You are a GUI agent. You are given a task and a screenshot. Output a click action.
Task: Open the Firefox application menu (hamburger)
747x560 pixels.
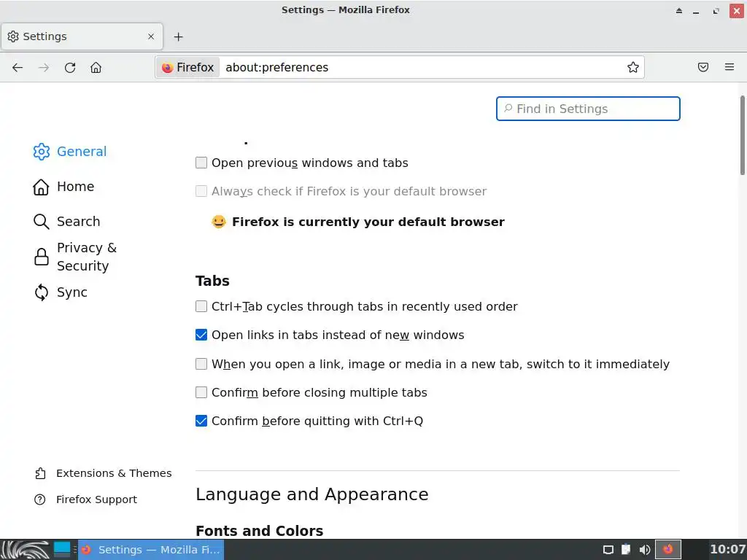tap(729, 67)
